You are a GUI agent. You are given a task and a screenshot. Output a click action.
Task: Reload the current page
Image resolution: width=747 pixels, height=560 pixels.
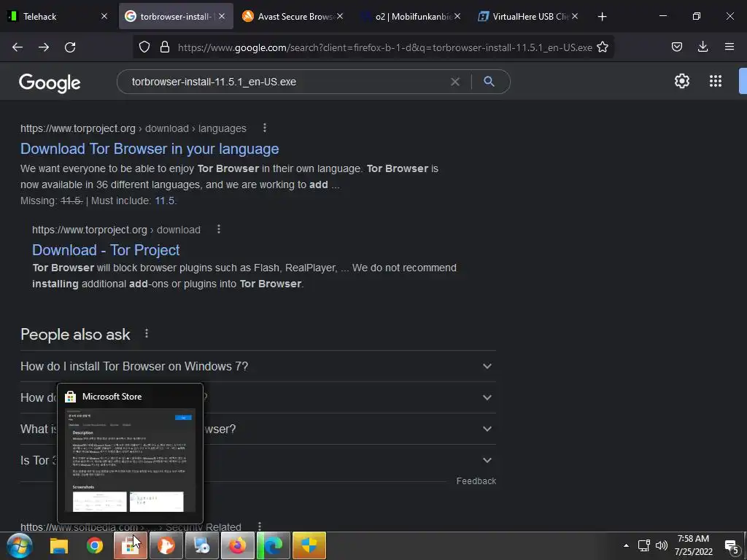tap(70, 47)
